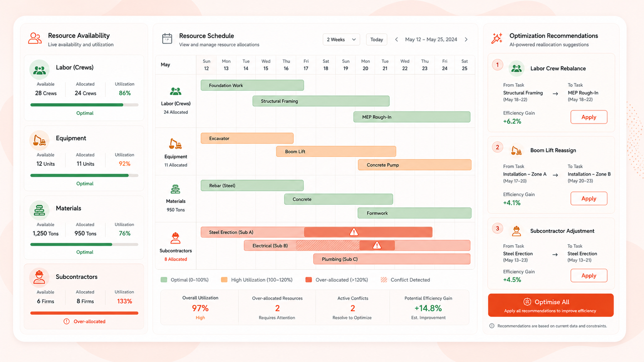Click the Equipment card excavator icon
Viewport: 644px width, 362px height.
tap(39, 140)
